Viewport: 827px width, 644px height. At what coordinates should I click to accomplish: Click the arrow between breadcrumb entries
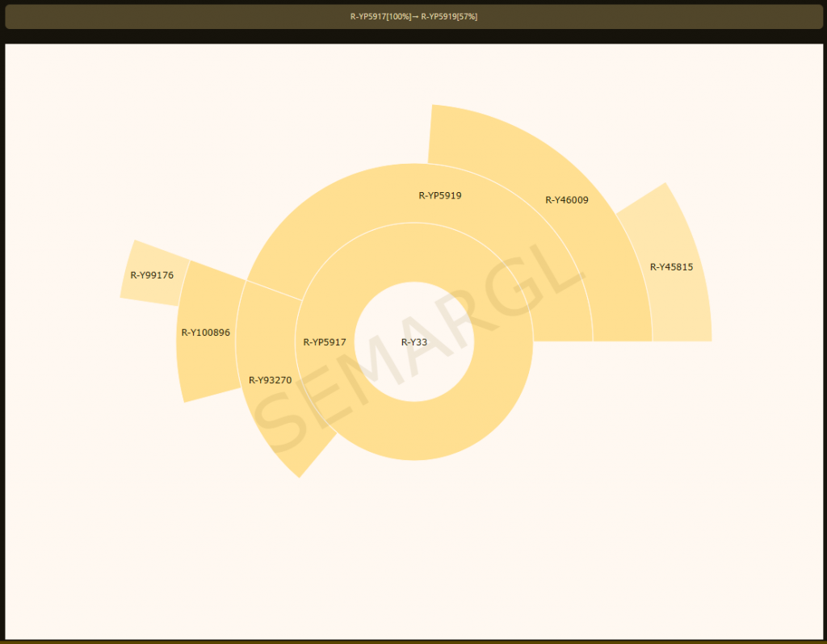coord(415,16)
